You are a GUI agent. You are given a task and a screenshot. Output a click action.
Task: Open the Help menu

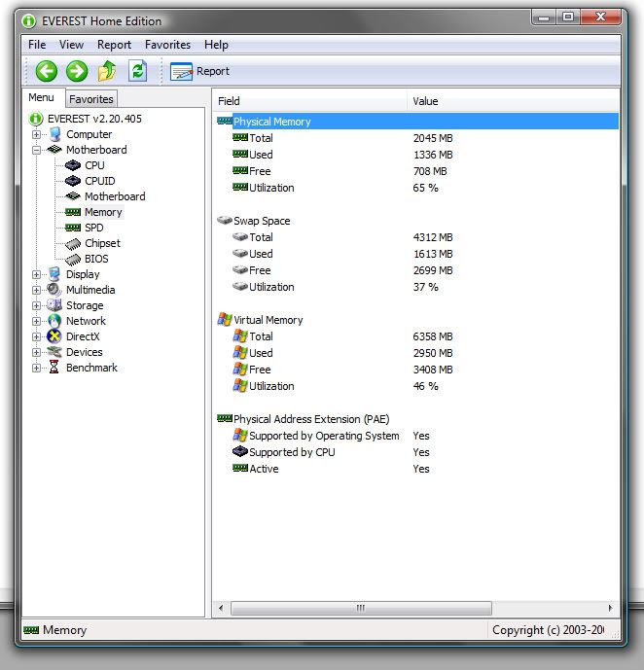coord(216,45)
